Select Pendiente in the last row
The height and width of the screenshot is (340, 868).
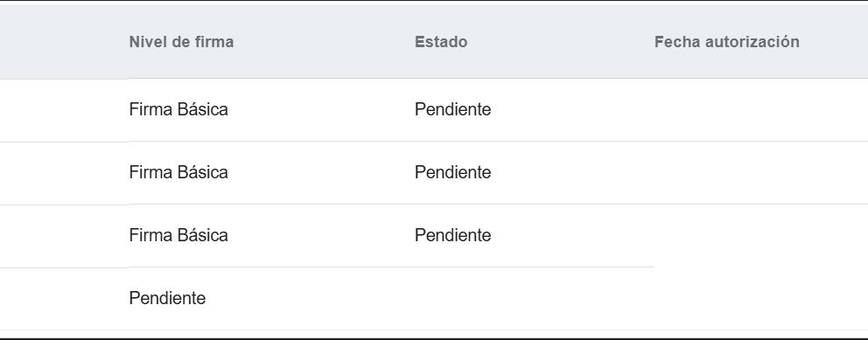tap(167, 299)
